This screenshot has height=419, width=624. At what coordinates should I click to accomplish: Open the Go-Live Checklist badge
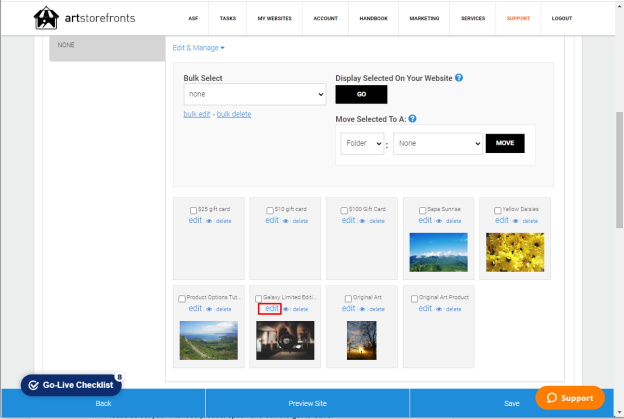click(72, 385)
